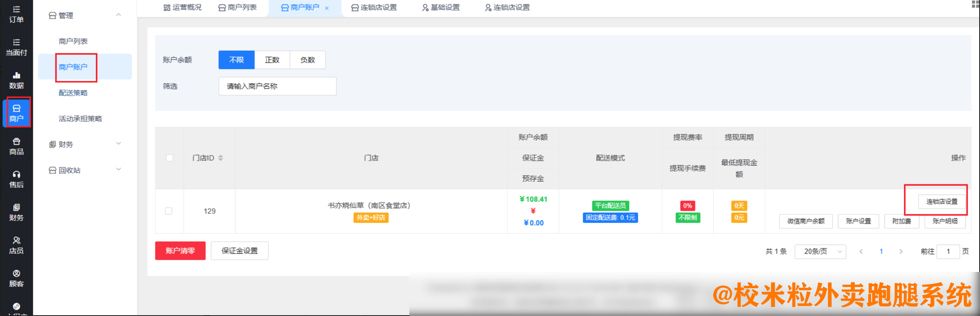Switch to the 商户账户 tab
Image resolution: width=980 pixels, height=316 pixels.
(x=300, y=8)
